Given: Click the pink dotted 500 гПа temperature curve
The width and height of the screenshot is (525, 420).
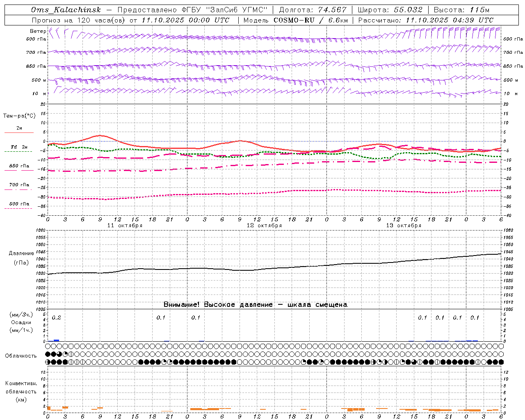Looking at the screenshot, I should pos(275,192).
